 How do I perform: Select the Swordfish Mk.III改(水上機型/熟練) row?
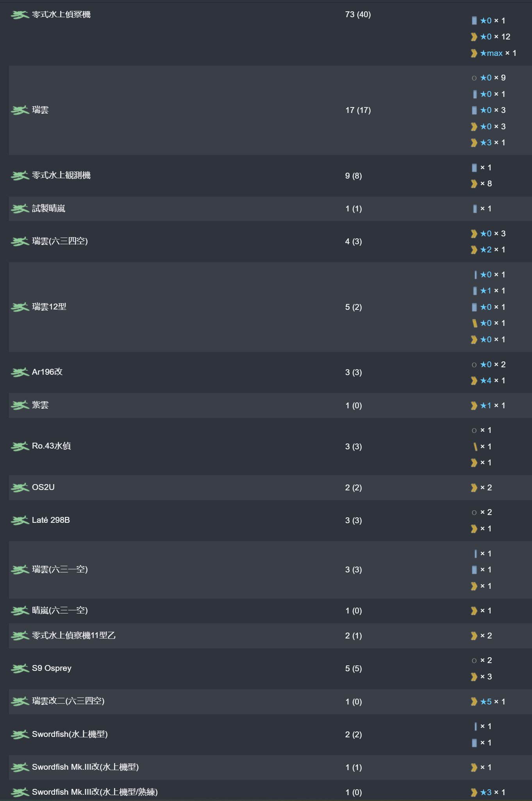pos(95,792)
